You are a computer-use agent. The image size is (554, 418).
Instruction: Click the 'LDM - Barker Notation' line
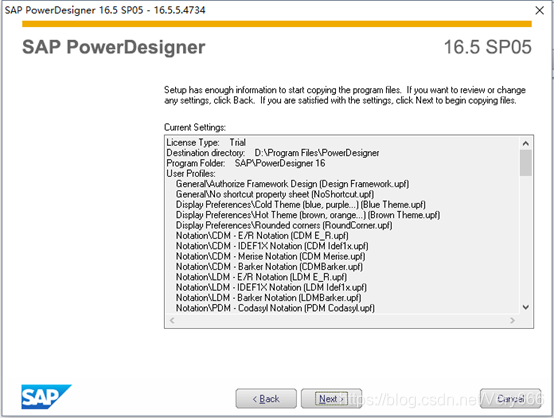tap(269, 298)
